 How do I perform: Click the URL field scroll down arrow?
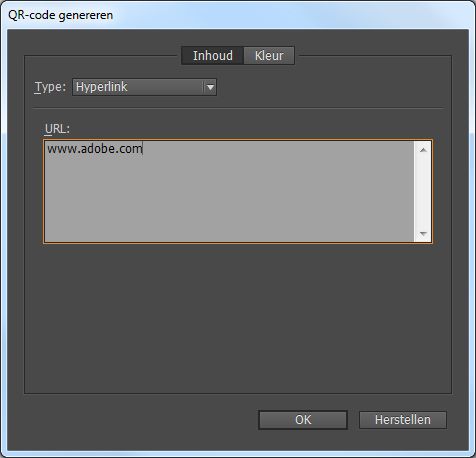tap(423, 234)
